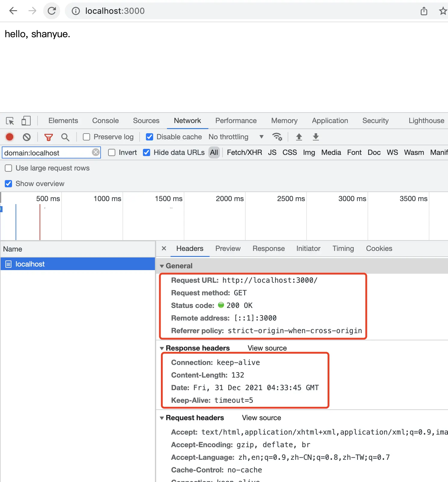
Task: Click the document icon of localhost request
Action: [9, 264]
